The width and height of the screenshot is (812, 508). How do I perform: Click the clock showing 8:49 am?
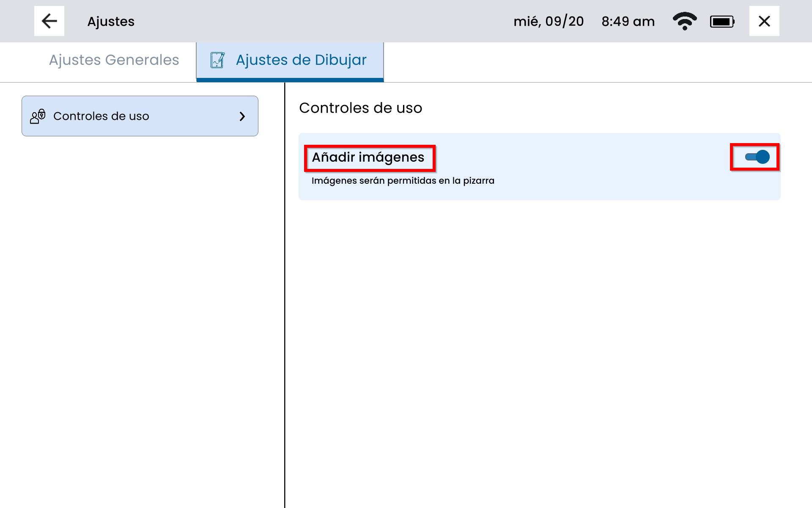click(x=628, y=22)
